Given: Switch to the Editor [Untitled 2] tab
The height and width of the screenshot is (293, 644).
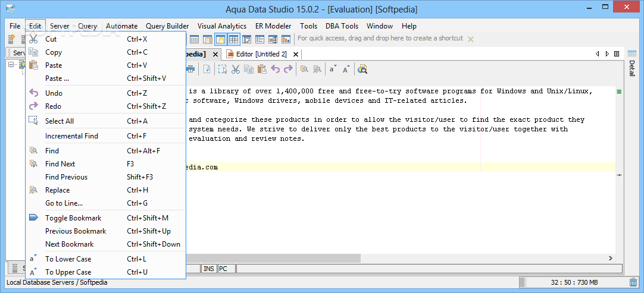Looking at the screenshot, I should 261,54.
